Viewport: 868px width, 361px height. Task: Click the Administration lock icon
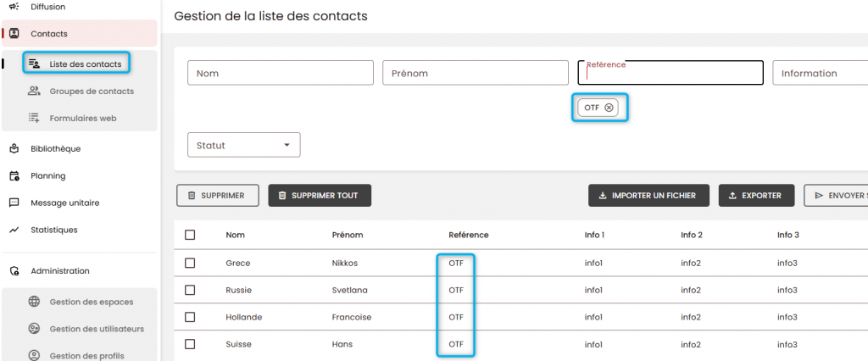point(14,271)
